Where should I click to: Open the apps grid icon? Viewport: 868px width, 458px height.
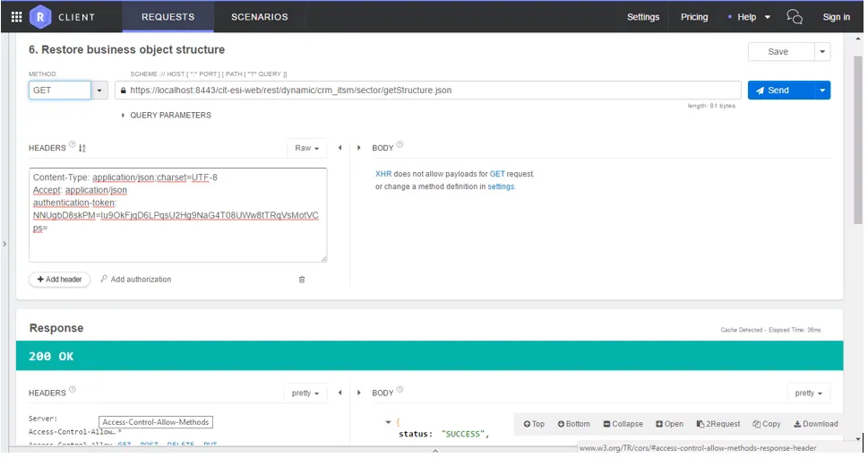click(x=17, y=17)
